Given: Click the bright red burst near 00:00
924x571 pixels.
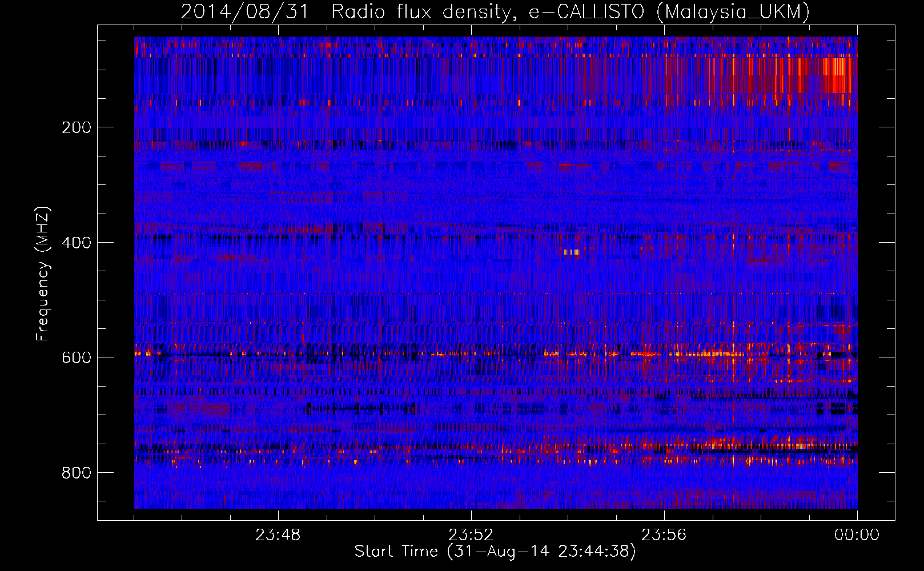Looking at the screenshot, I should point(837,75).
